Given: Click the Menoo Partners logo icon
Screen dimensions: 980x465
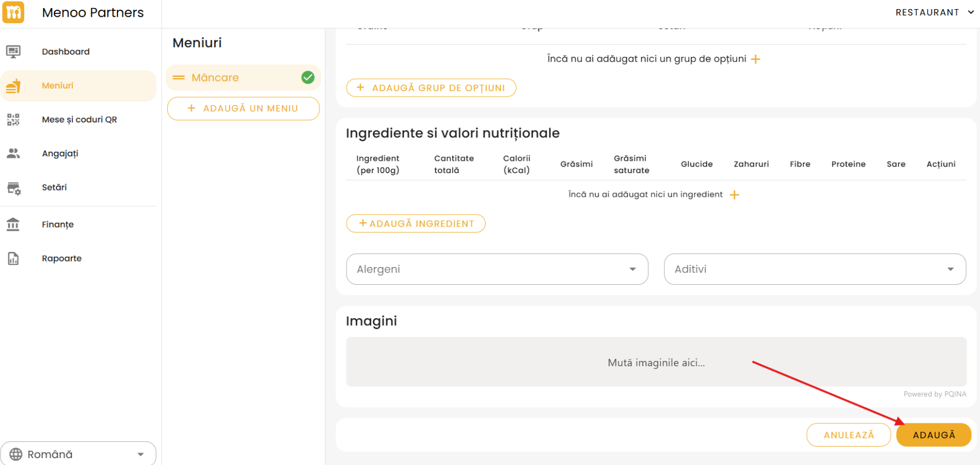Looking at the screenshot, I should coord(13,12).
